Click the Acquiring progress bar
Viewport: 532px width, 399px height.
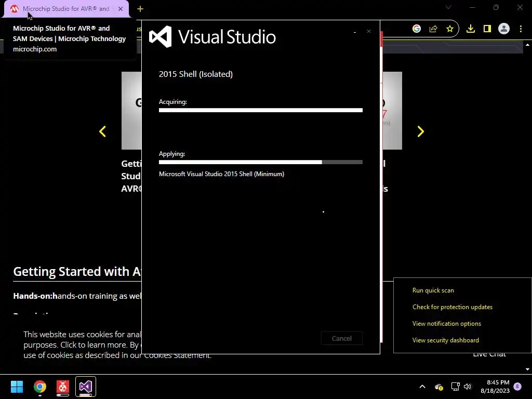click(261, 110)
